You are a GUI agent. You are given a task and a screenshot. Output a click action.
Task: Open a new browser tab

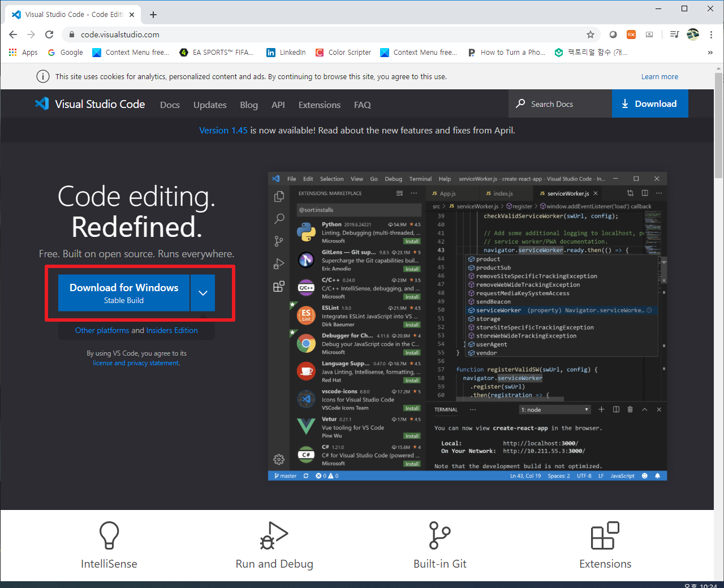(153, 15)
